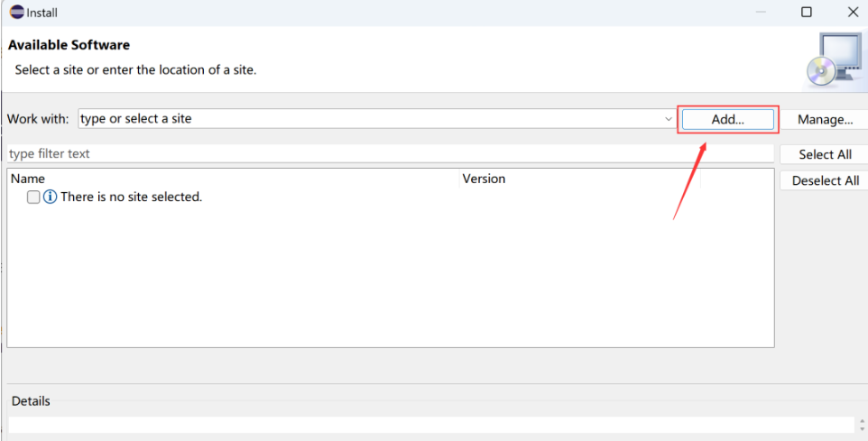The height and width of the screenshot is (441, 868).
Task: Focus the type filter text field
Action: 391,153
